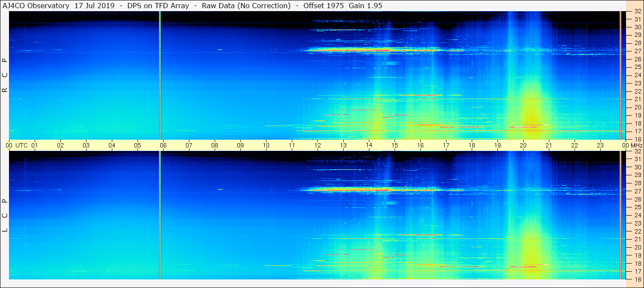Click the 30 label on RCP frequency scale
644x288 pixels.
(637, 27)
